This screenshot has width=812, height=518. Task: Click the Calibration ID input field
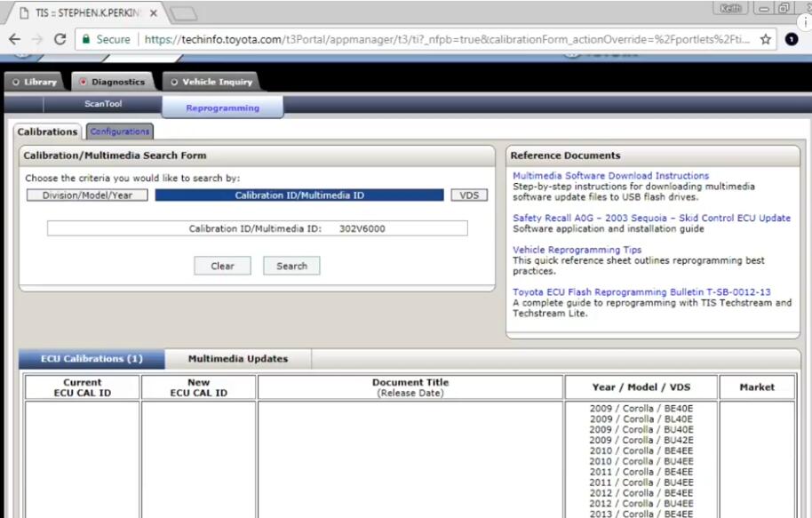point(258,228)
